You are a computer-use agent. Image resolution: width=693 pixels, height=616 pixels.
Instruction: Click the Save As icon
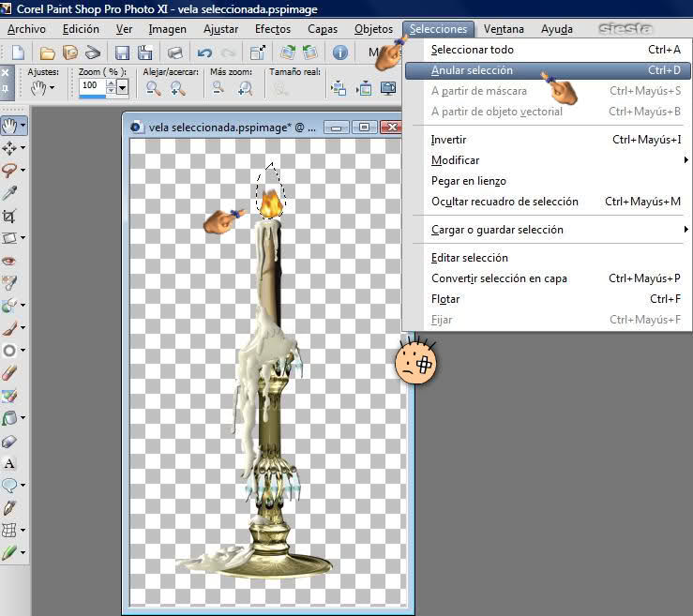(x=144, y=53)
